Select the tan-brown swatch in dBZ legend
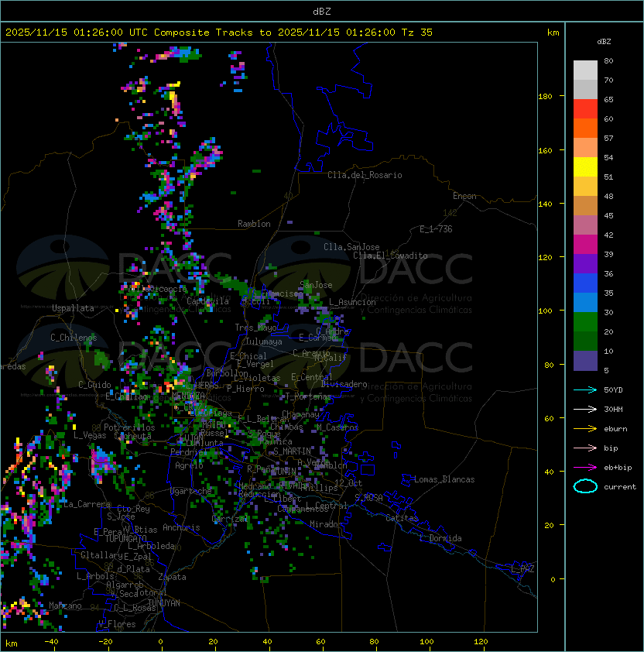Image resolution: width=644 pixels, height=652 pixels. tap(585, 205)
